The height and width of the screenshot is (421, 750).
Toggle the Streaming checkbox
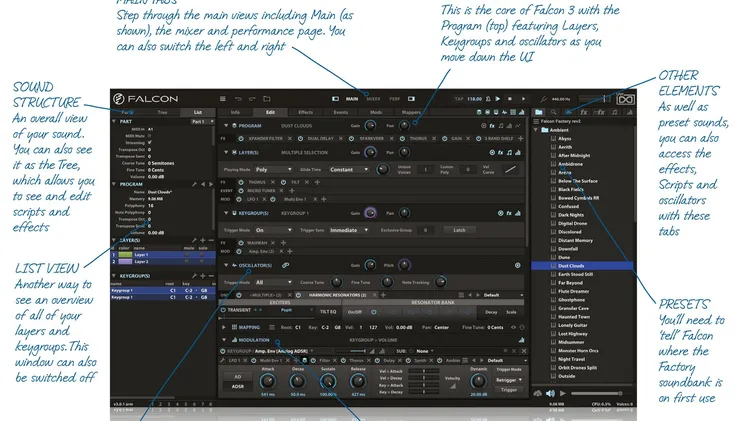150,143
